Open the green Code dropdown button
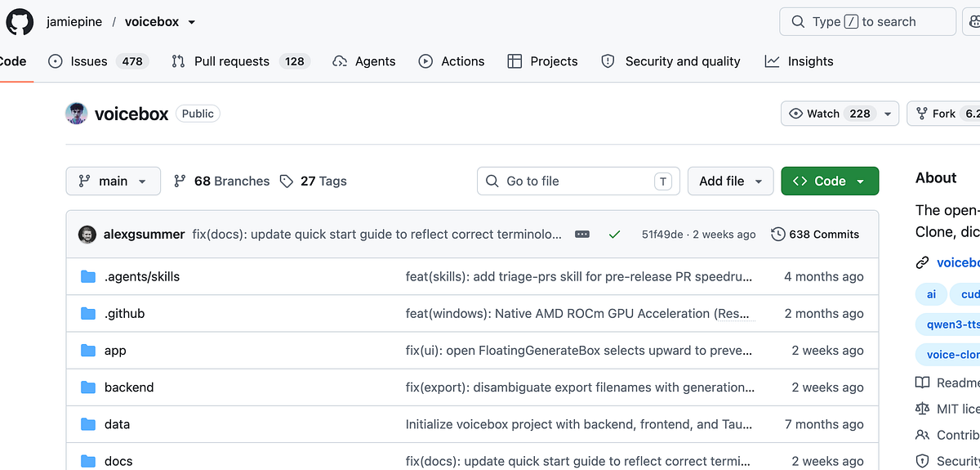Image resolution: width=980 pixels, height=470 pixels. tap(830, 181)
